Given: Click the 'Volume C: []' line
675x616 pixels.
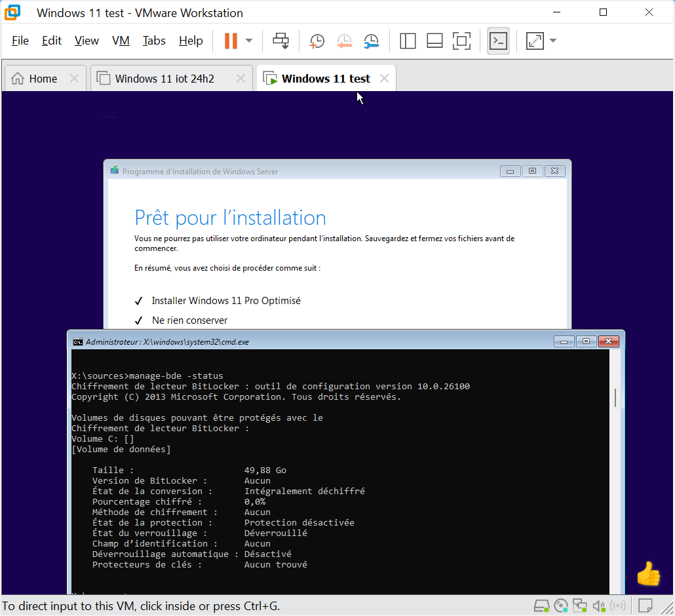Looking at the screenshot, I should click(103, 438).
